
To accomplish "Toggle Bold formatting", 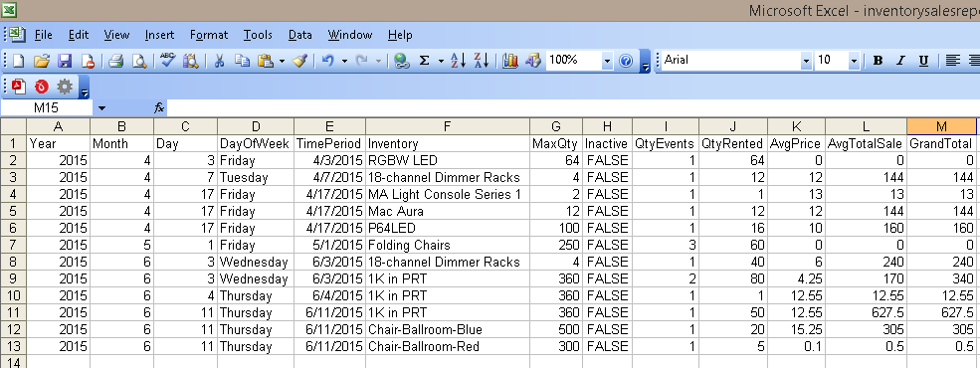I will (x=878, y=61).
